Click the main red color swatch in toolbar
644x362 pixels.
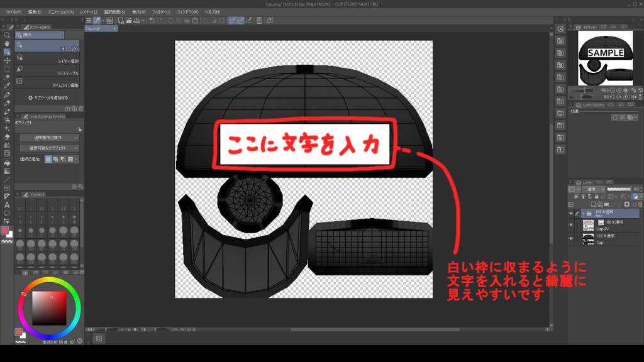[x=4, y=230]
